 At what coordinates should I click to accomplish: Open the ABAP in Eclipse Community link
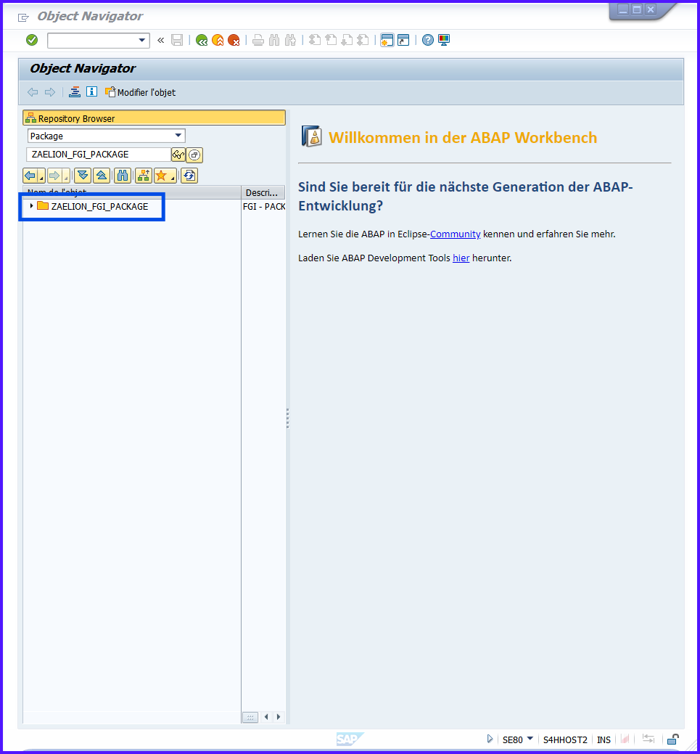455,234
